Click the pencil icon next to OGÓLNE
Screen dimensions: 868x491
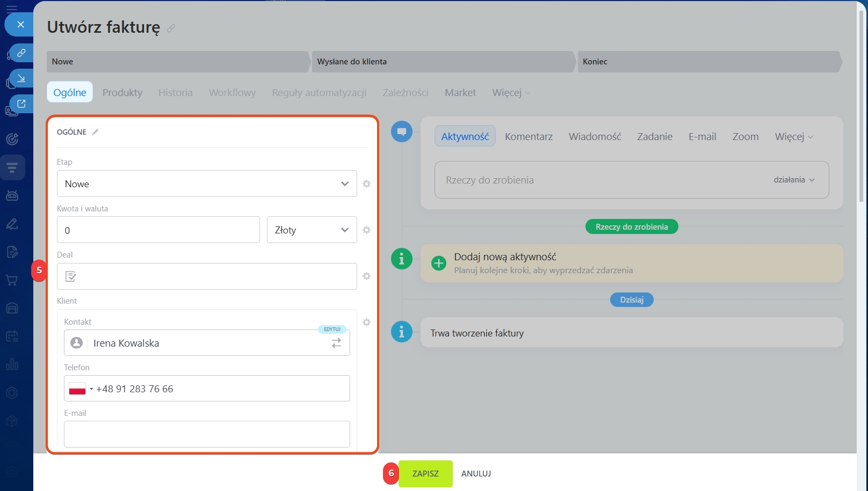tap(95, 132)
